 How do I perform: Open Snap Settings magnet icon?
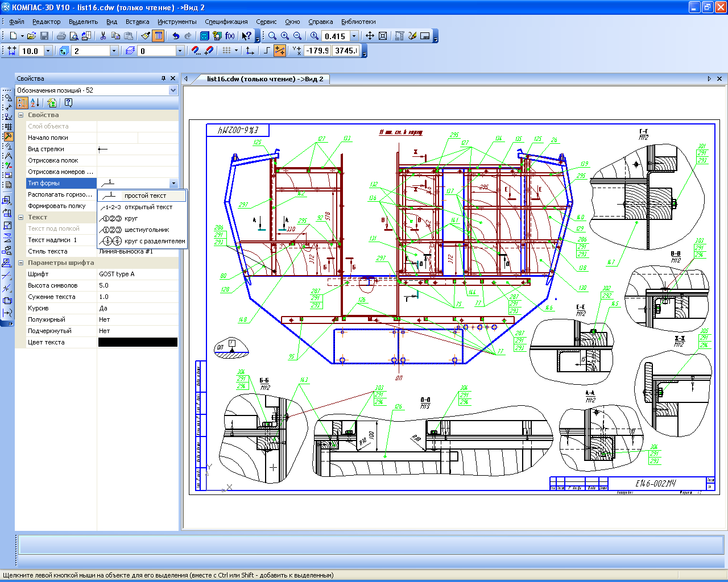coord(196,51)
